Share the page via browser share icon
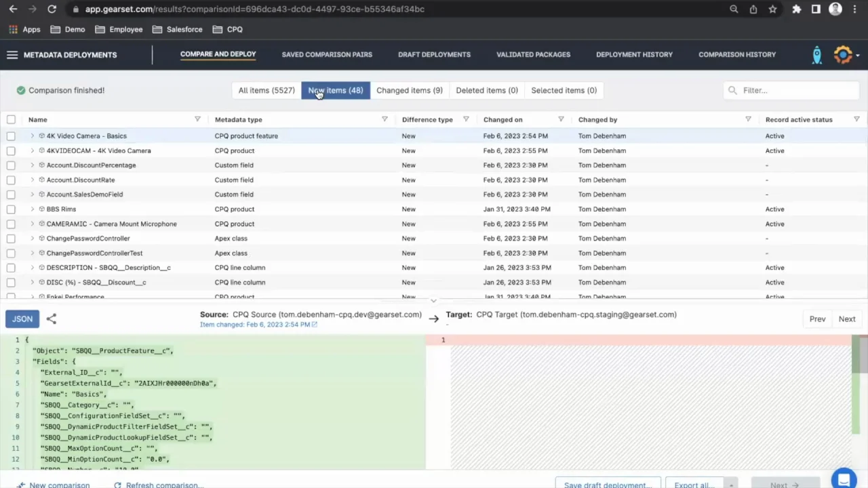The height and width of the screenshot is (488, 868). pyautogui.click(x=753, y=9)
